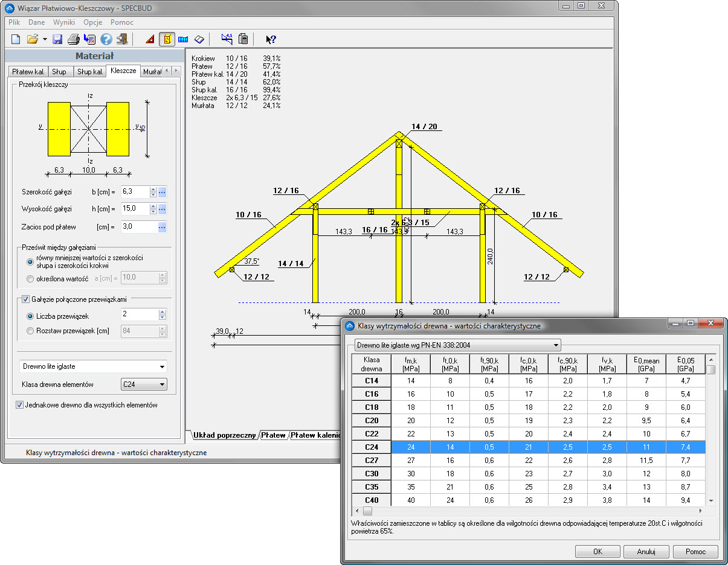This screenshot has height=565, width=728.
Task: Click the printer icon in the toolbar
Action: (x=74, y=40)
